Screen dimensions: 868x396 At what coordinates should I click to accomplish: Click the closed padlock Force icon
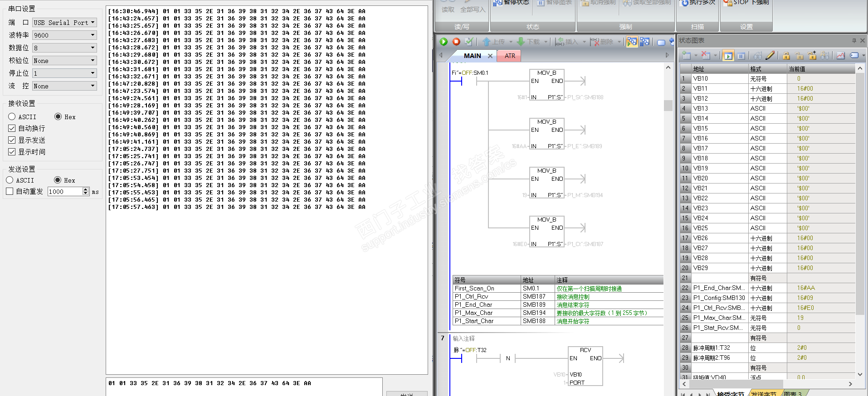tap(786, 56)
